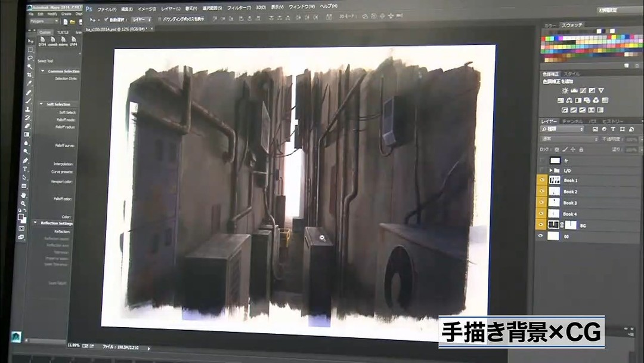The width and height of the screenshot is (644, 363).
Task: Click the zoom percentage field 11.99%
Action: (73, 345)
